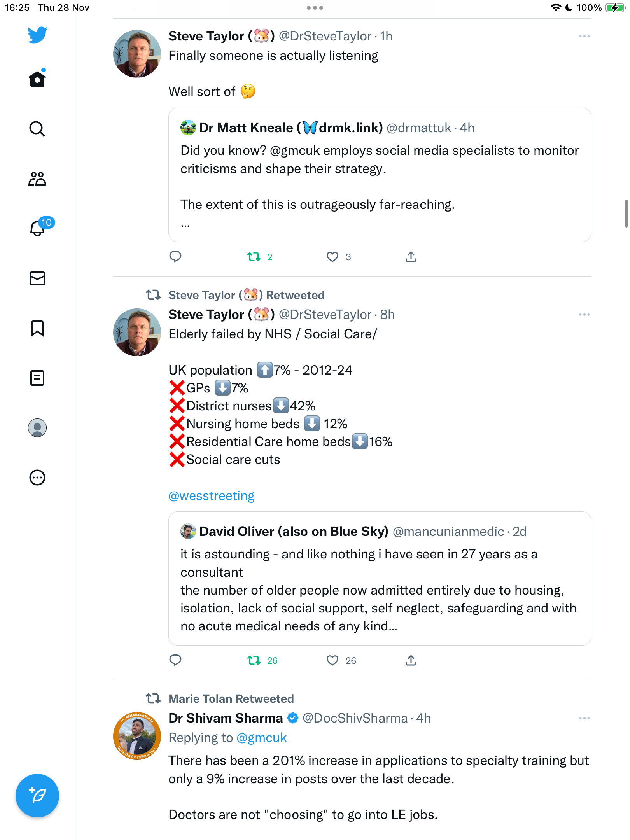
Task: Open Notifications bell showing 10
Action: (x=38, y=228)
